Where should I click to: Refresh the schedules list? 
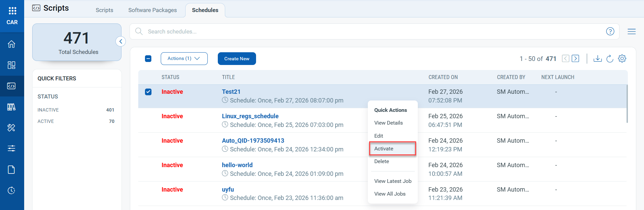pyautogui.click(x=610, y=59)
